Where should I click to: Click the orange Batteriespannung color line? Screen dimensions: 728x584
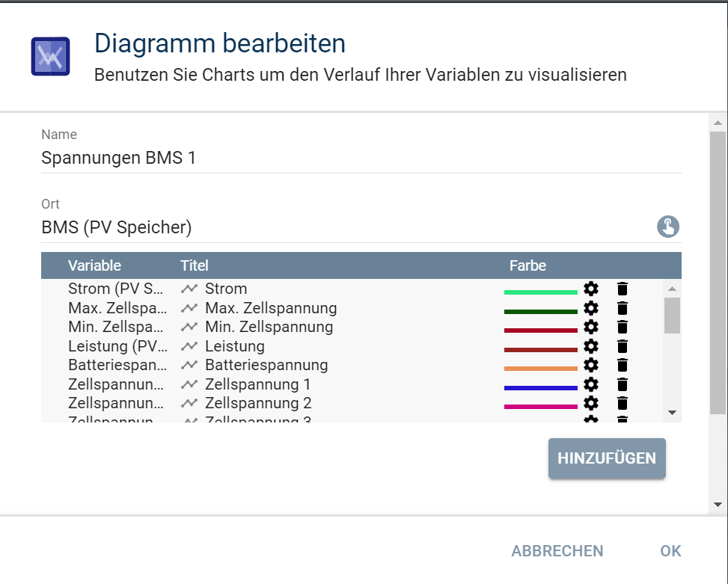pos(541,369)
